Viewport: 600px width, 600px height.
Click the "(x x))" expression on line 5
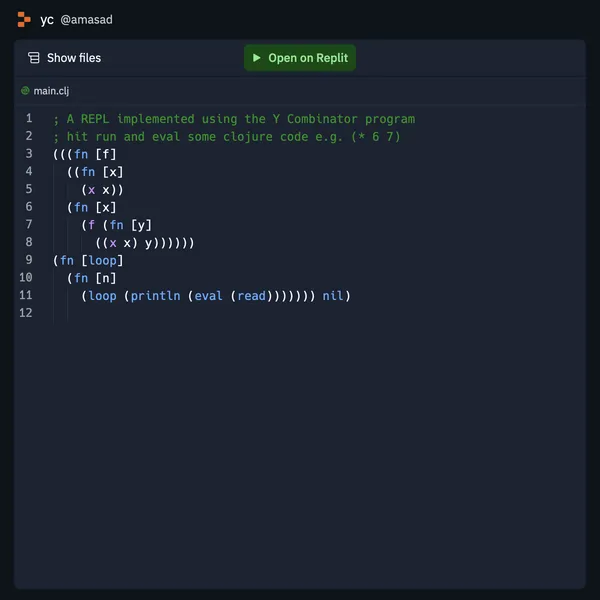102,190
